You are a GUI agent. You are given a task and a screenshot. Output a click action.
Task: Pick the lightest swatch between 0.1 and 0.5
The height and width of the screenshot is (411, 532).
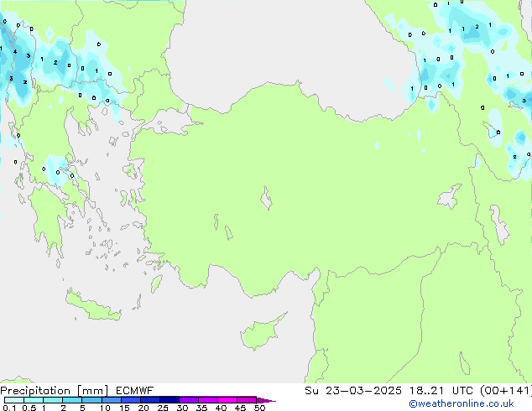pos(14,400)
